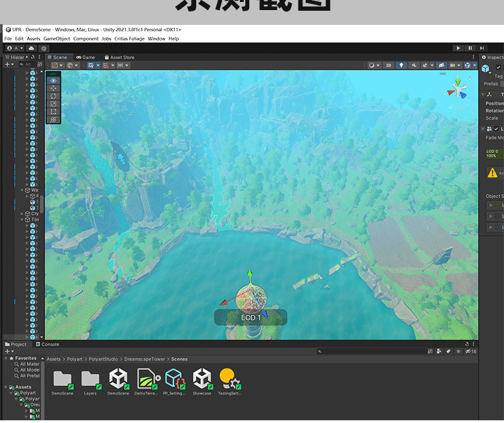Click the Play button

tap(458, 48)
